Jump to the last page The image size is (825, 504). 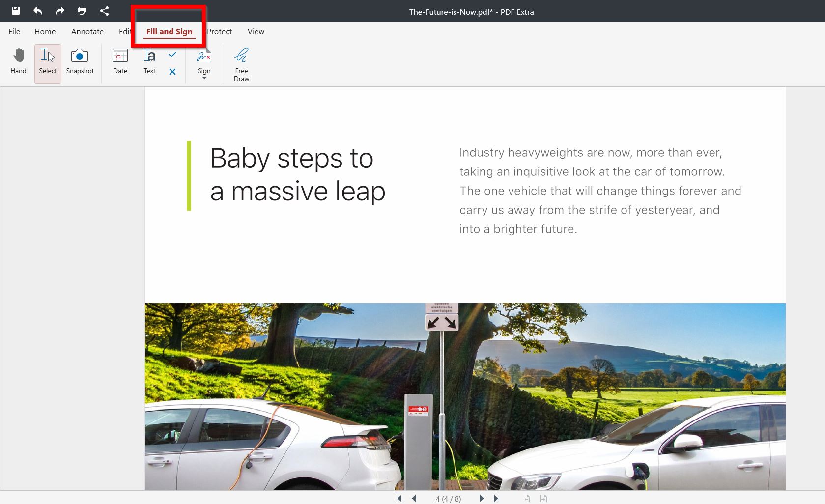(496, 498)
